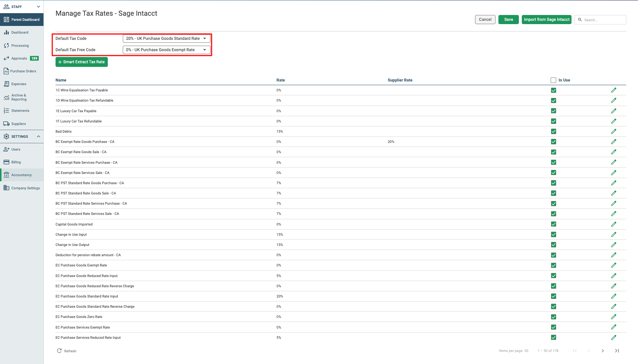Open Accountancy settings
This screenshot has height=364, width=638.
tap(22, 175)
